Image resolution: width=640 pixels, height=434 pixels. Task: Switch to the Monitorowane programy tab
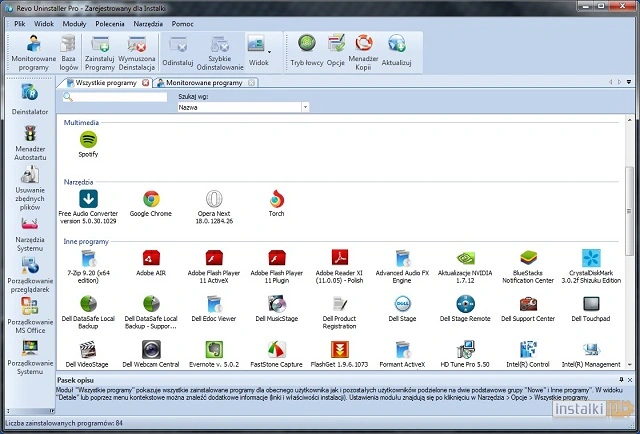tap(203, 82)
